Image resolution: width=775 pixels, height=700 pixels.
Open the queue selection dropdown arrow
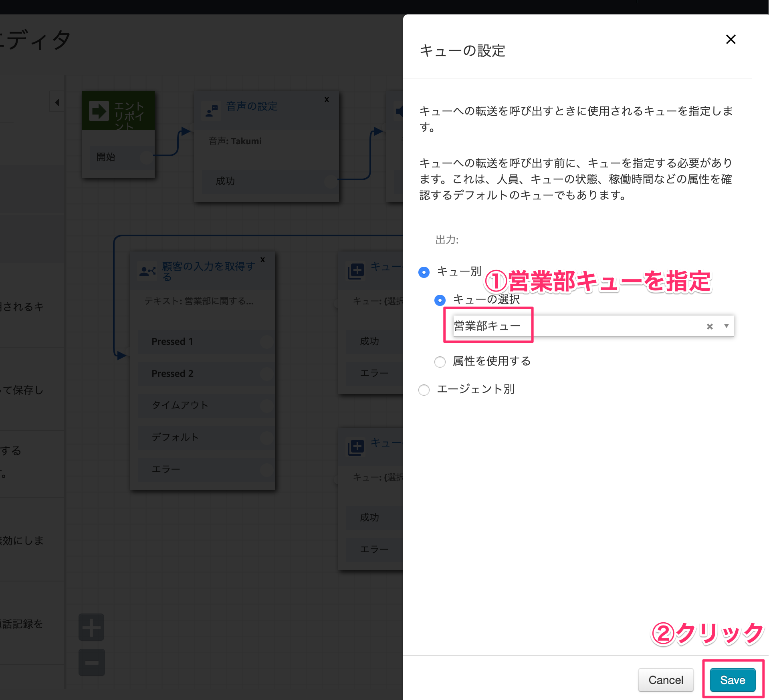pos(726,326)
